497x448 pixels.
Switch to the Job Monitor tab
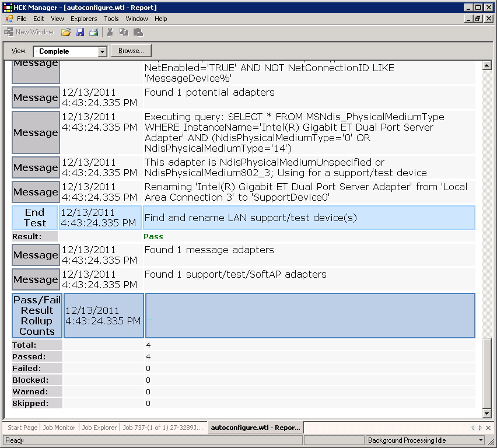[60, 428]
